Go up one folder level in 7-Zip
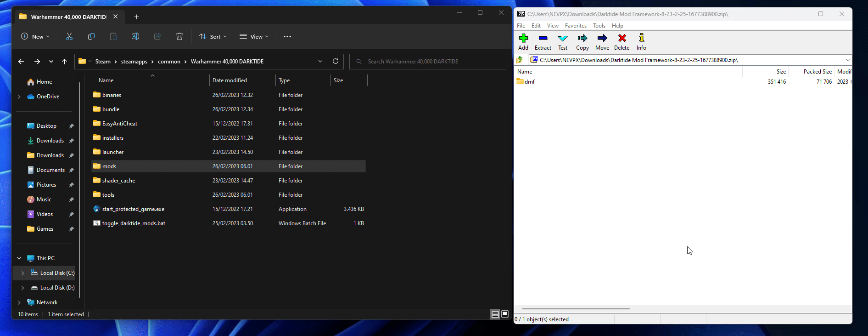868x336 pixels. coord(520,60)
